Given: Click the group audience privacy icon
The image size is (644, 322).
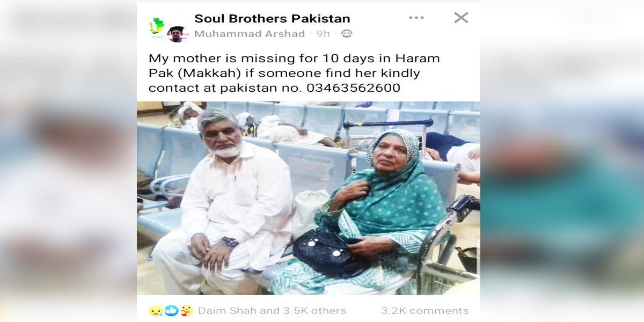Looking at the screenshot, I should 347,34.
